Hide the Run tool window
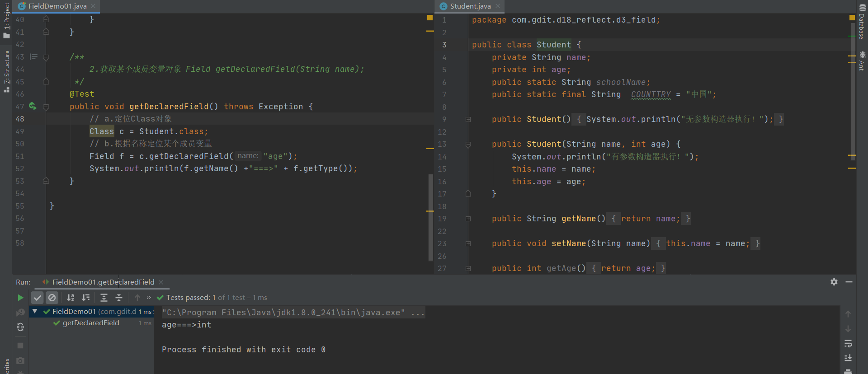This screenshot has width=868, height=374. pyautogui.click(x=849, y=282)
